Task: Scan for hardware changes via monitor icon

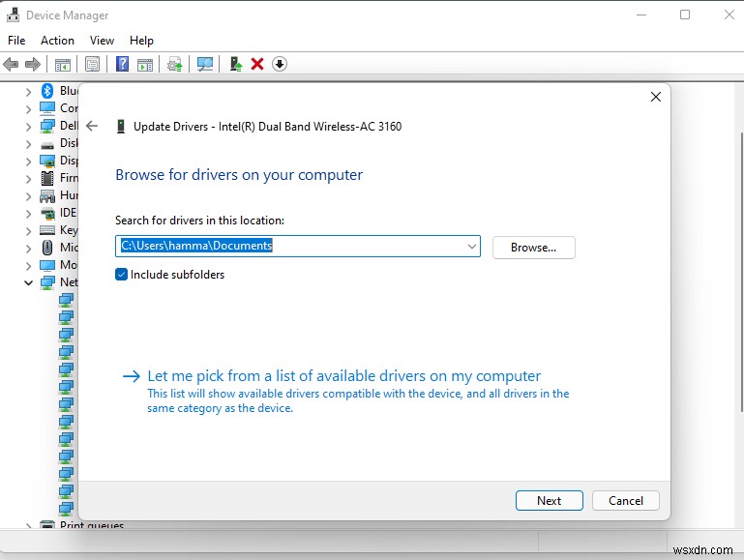Action: (205, 64)
